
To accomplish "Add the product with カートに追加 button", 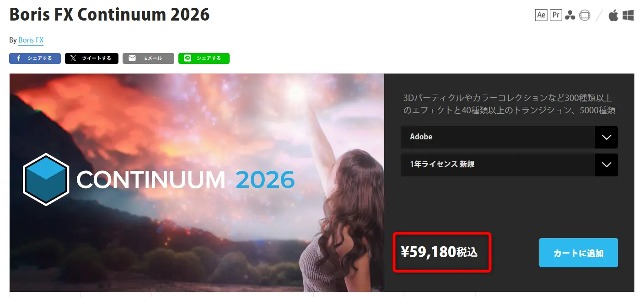I will click(579, 253).
